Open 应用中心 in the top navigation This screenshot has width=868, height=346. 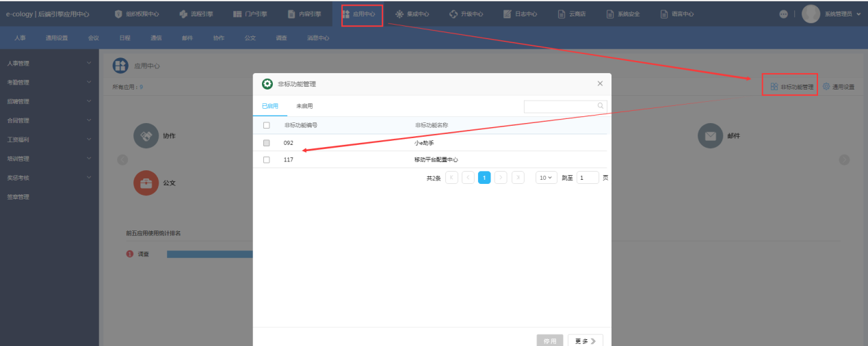(358, 14)
